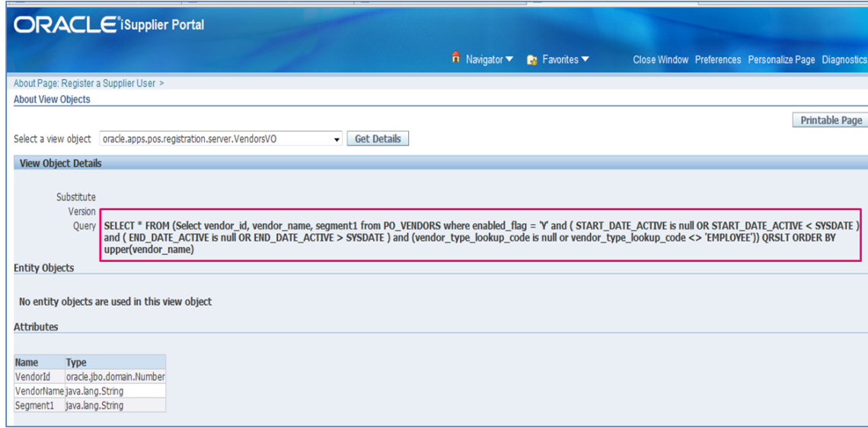Click the Name column header

point(40,362)
